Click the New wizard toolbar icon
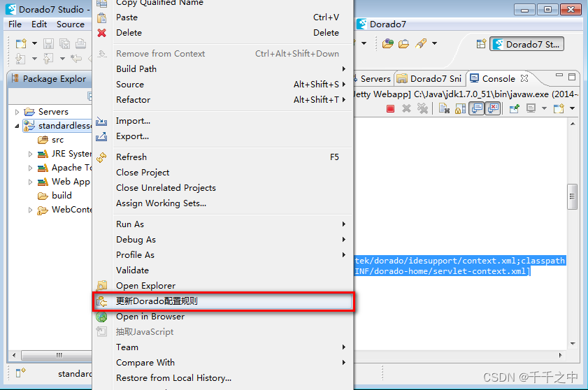This screenshot has height=390, width=588. click(x=21, y=43)
